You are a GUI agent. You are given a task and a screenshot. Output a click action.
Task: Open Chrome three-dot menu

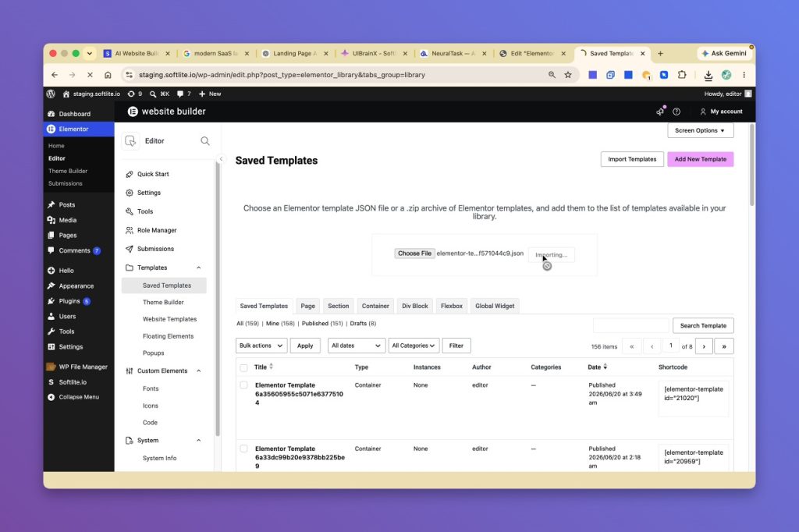click(744, 75)
